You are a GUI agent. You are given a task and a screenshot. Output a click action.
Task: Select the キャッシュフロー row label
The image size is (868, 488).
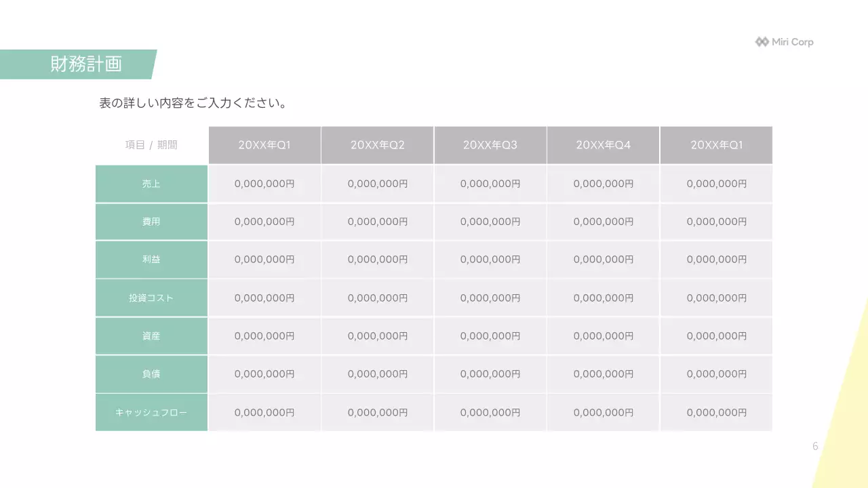coord(151,412)
